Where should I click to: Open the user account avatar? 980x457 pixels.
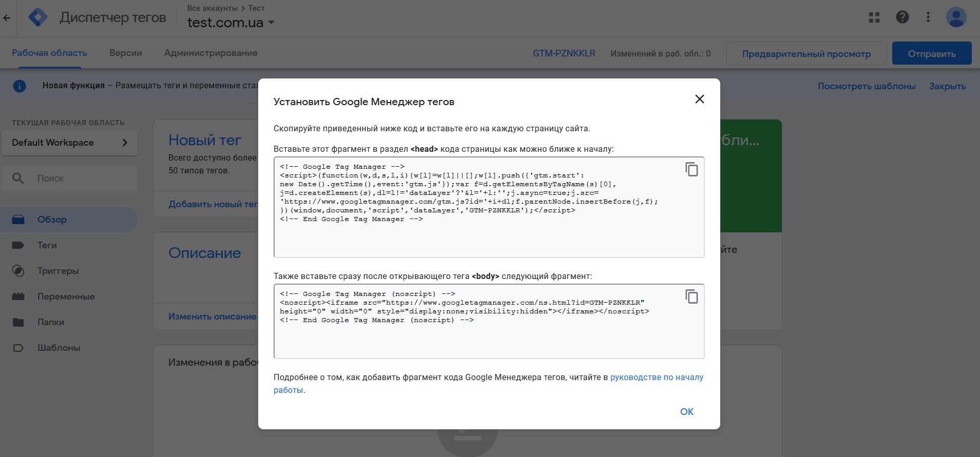coord(956,17)
